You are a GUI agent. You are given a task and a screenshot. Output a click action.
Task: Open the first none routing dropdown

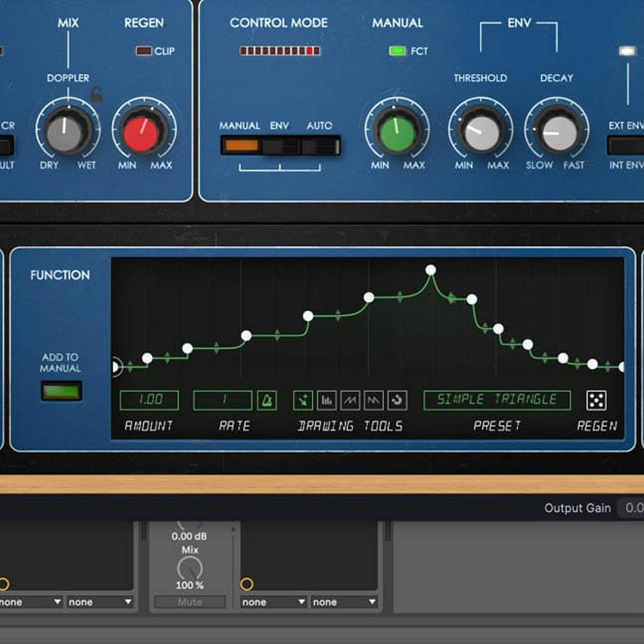29,602
